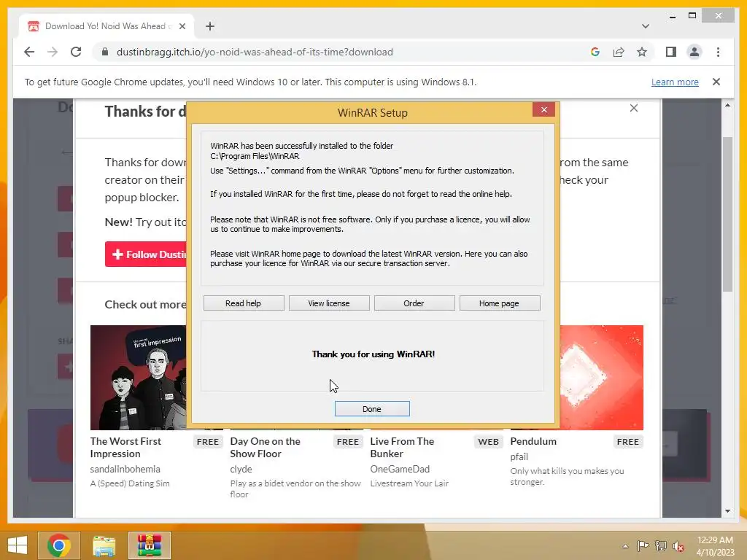Screen dimensions: 747x560
Task: Go back in Chrome
Action: tap(29, 52)
